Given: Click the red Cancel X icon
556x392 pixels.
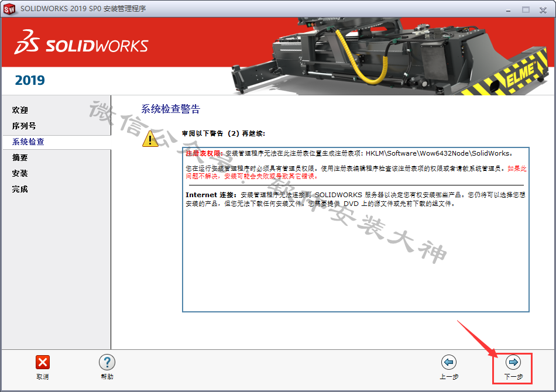Looking at the screenshot, I should (43, 362).
